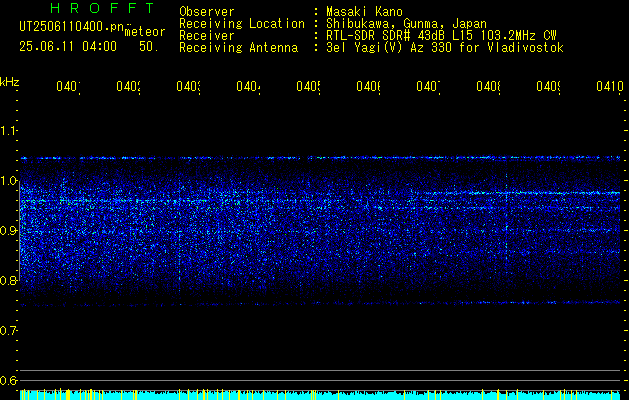The height and width of the screenshot is (400, 629).
Task: Click the 0410 time axis label
Action: click(x=610, y=86)
